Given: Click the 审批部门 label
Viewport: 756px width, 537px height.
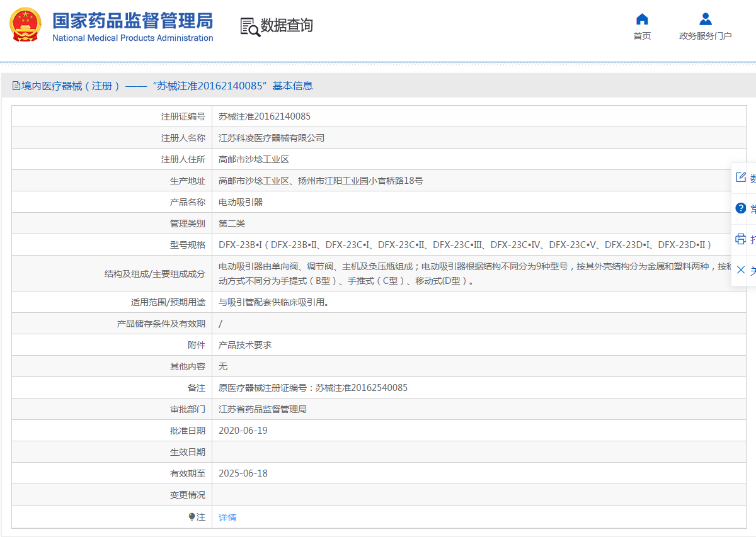Looking at the screenshot, I should tap(188, 409).
